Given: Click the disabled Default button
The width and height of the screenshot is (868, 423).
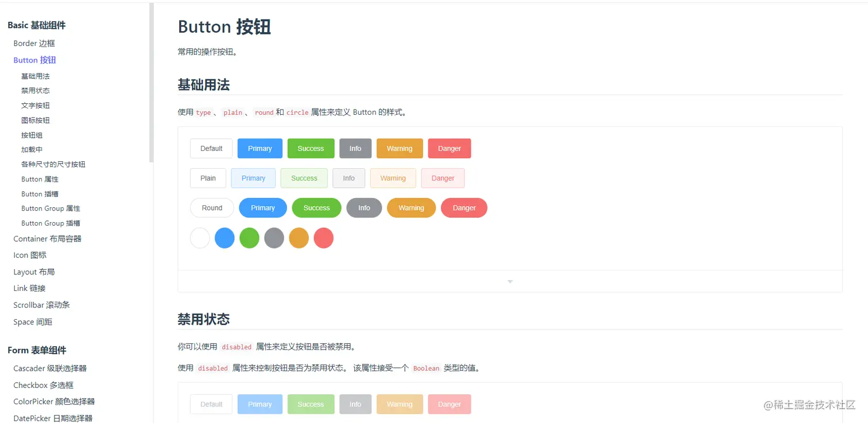Looking at the screenshot, I should [211, 404].
